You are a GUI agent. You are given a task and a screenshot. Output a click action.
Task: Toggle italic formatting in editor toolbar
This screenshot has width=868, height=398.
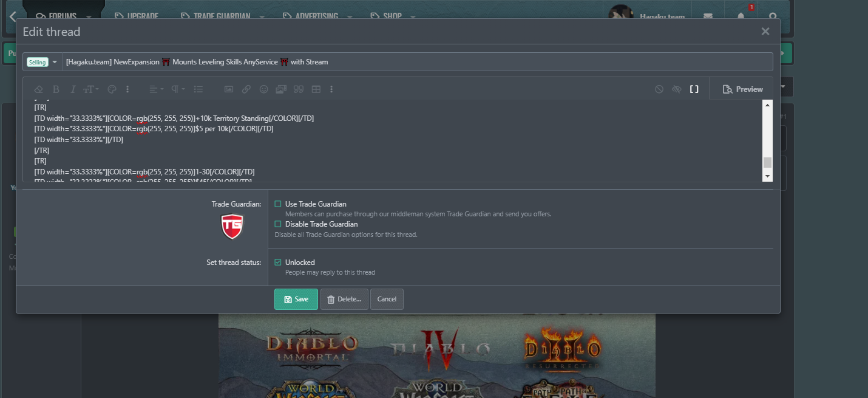click(x=73, y=89)
